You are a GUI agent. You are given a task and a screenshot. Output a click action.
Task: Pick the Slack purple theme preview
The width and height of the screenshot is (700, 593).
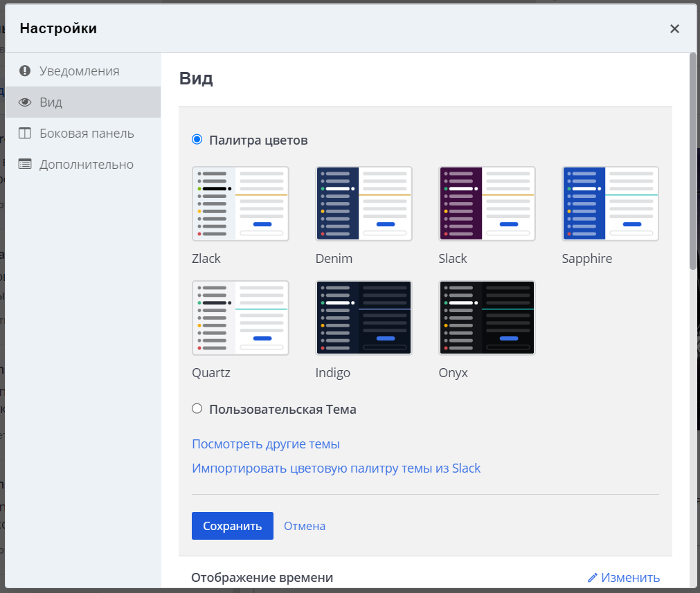(x=487, y=203)
